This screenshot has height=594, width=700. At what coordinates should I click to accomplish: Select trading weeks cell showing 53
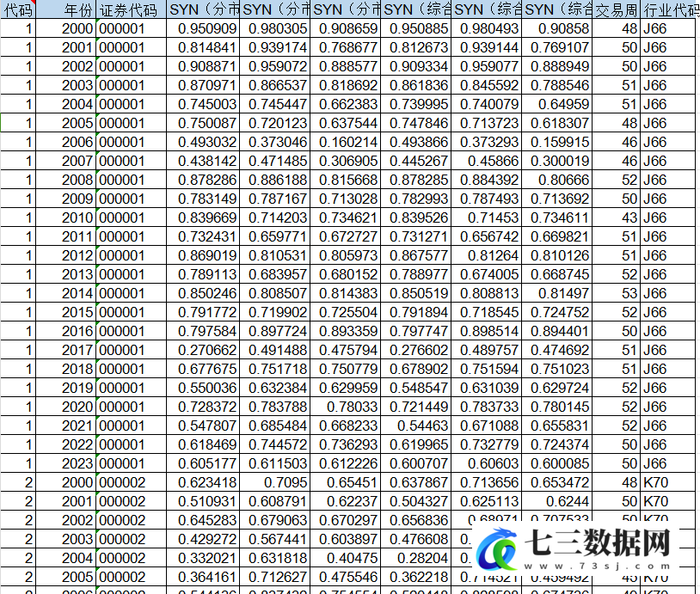tap(616, 293)
